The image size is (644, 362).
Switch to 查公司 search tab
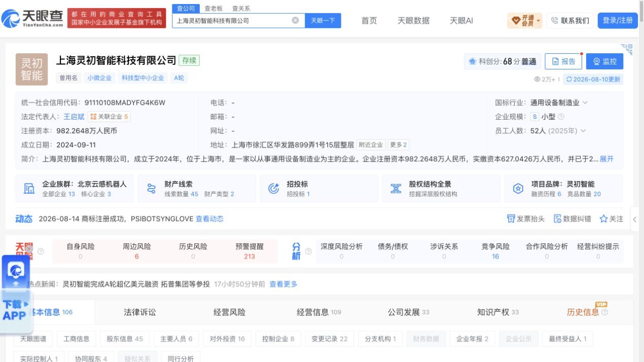pos(186,8)
